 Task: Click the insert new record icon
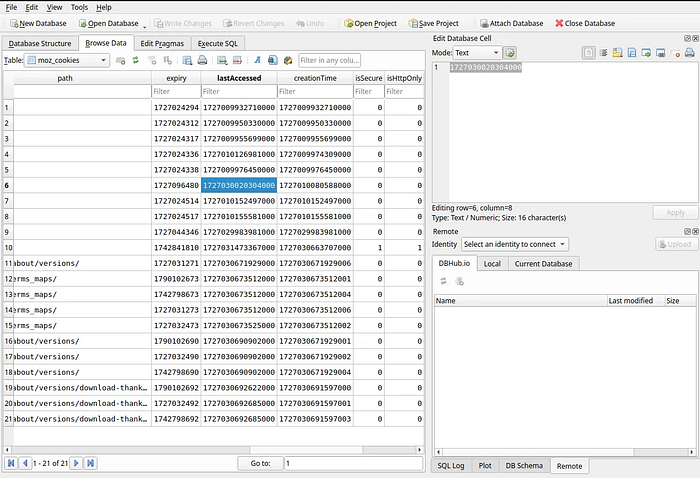pyautogui.click(x=222, y=60)
